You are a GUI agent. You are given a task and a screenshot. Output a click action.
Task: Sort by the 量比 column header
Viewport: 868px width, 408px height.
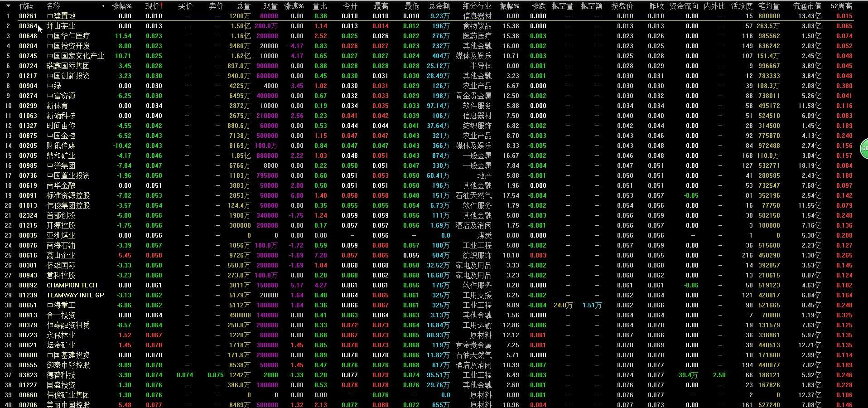[319, 6]
